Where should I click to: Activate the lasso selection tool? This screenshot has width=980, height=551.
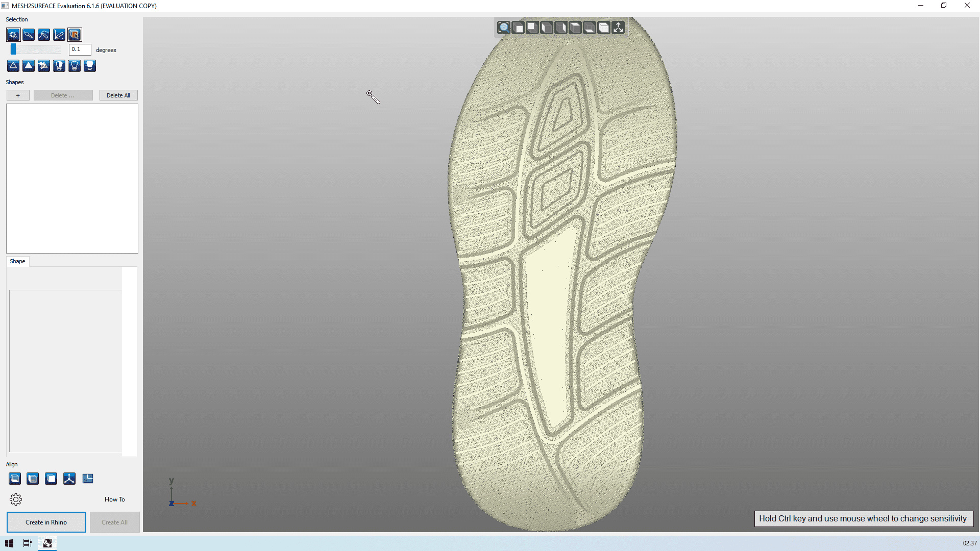(44, 35)
